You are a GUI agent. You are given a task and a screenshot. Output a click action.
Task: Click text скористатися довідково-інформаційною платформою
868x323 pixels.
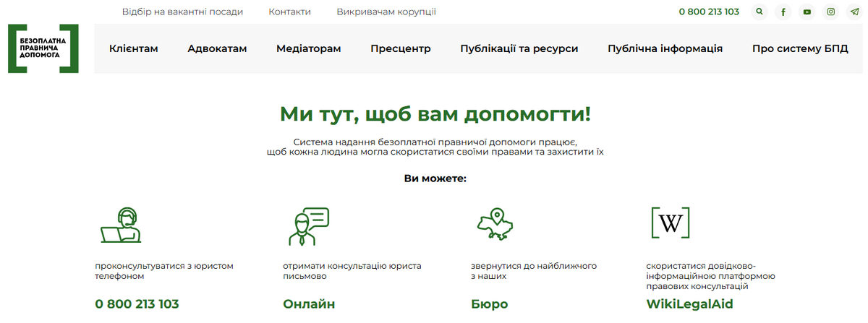click(710, 276)
